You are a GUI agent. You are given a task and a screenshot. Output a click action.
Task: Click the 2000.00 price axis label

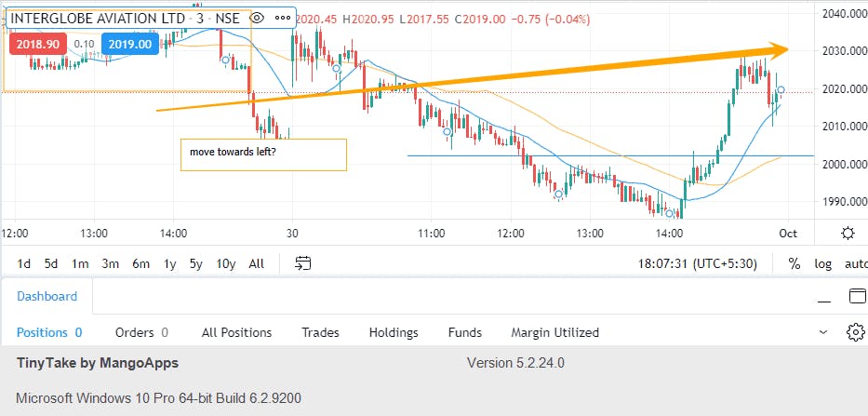click(x=846, y=165)
